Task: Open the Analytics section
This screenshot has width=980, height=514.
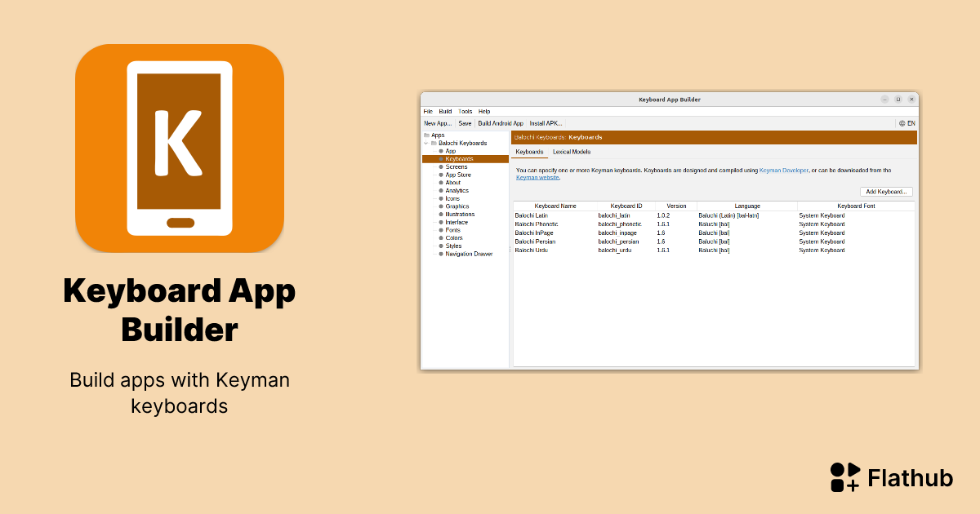Action: point(458,190)
